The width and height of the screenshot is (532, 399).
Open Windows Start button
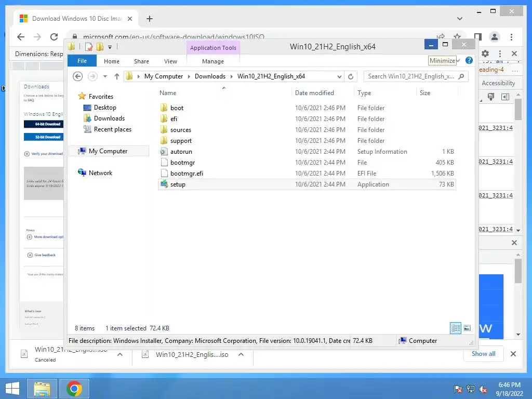click(12, 389)
